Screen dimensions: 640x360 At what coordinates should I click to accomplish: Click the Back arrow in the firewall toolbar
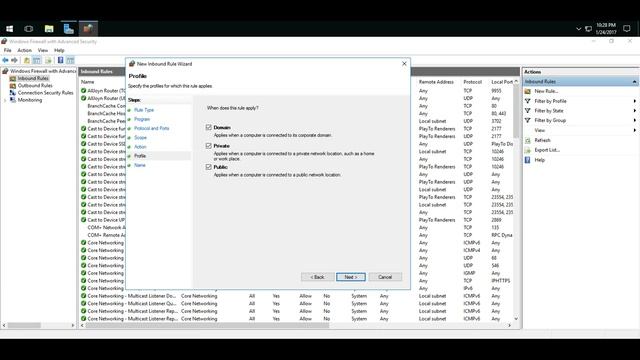click(x=5, y=60)
